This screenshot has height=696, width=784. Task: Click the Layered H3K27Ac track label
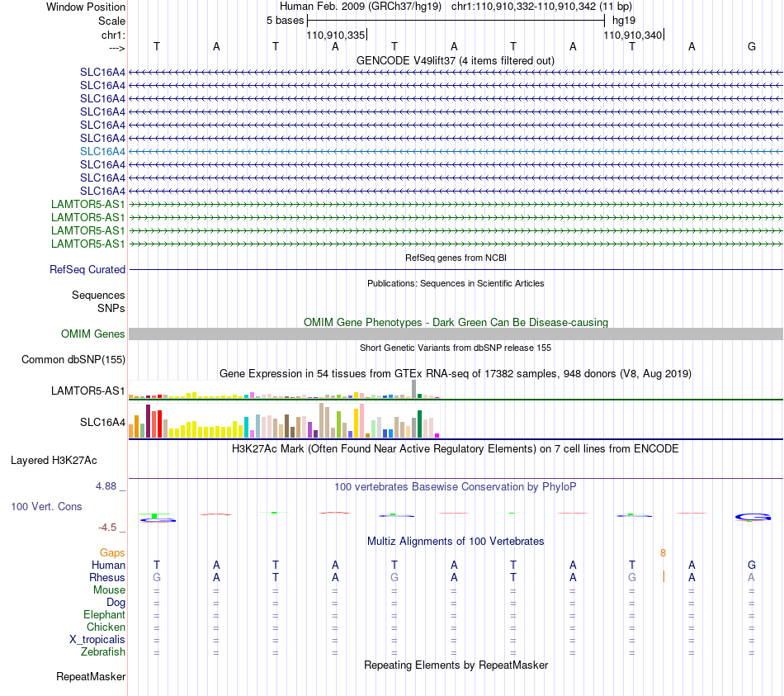(54, 461)
